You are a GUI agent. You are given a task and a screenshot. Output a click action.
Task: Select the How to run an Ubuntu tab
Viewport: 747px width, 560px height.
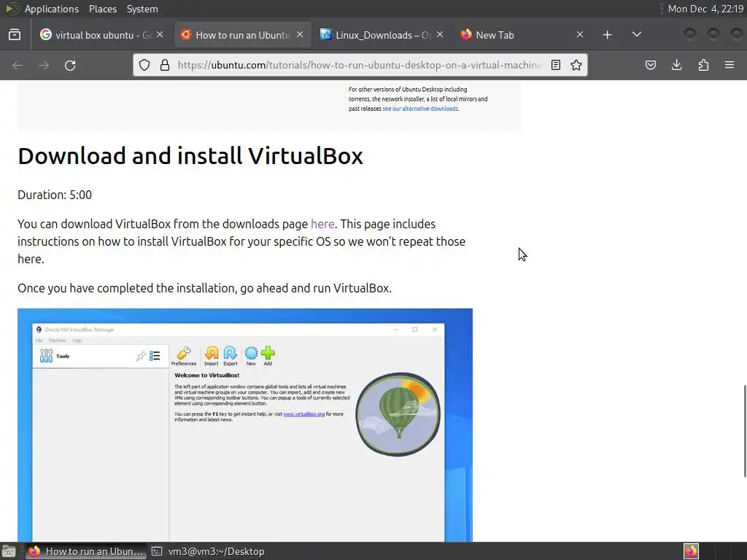coord(242,35)
